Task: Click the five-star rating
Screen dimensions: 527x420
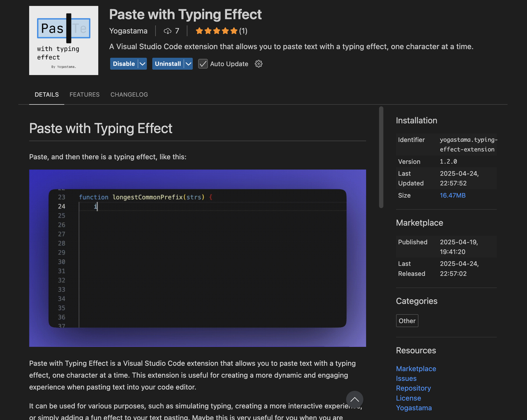Action: point(217,31)
